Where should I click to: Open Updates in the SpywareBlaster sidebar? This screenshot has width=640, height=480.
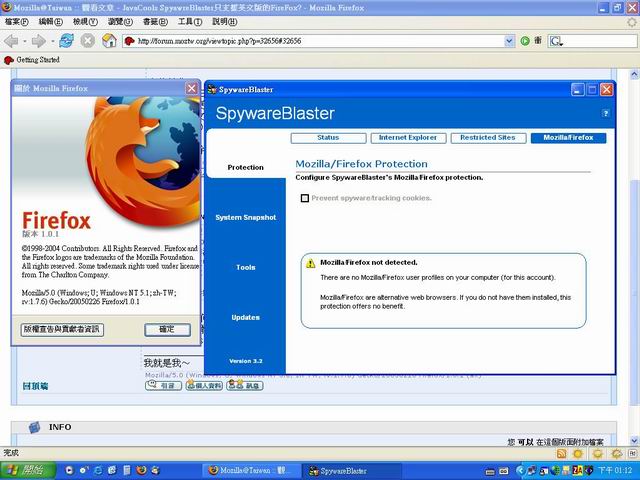pos(245,318)
